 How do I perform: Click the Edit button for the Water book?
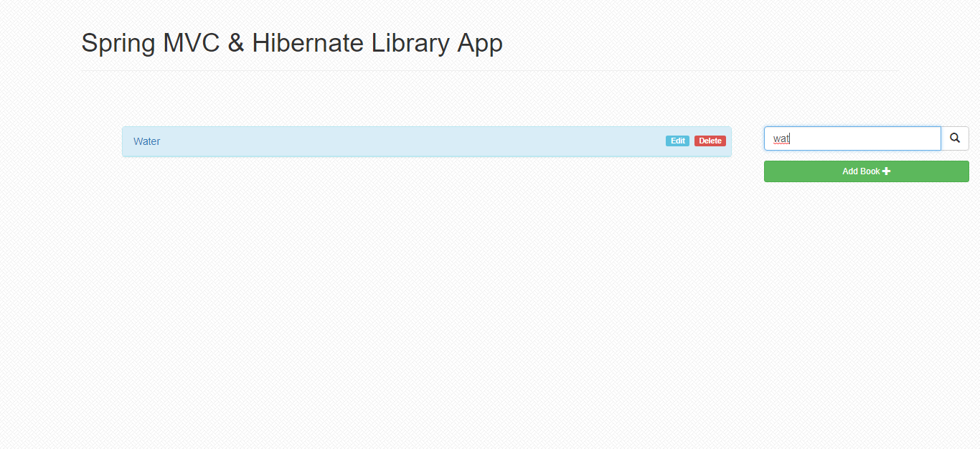pos(677,141)
